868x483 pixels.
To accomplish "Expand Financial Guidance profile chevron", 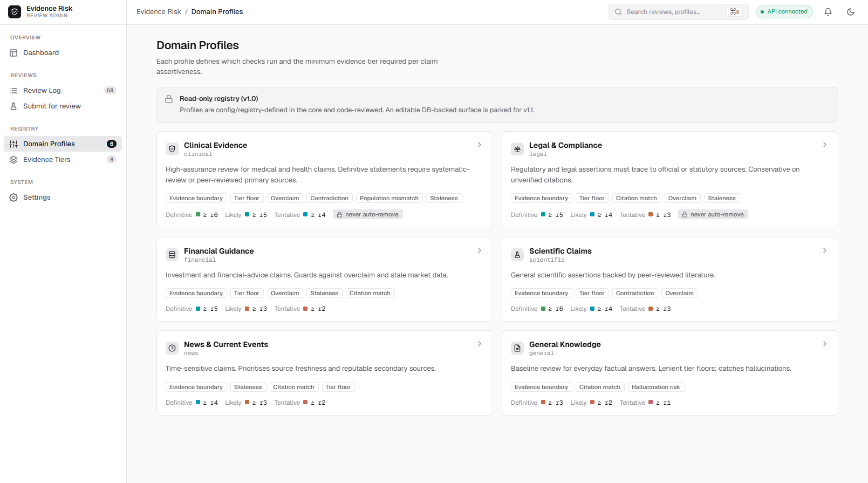I will click(x=480, y=250).
